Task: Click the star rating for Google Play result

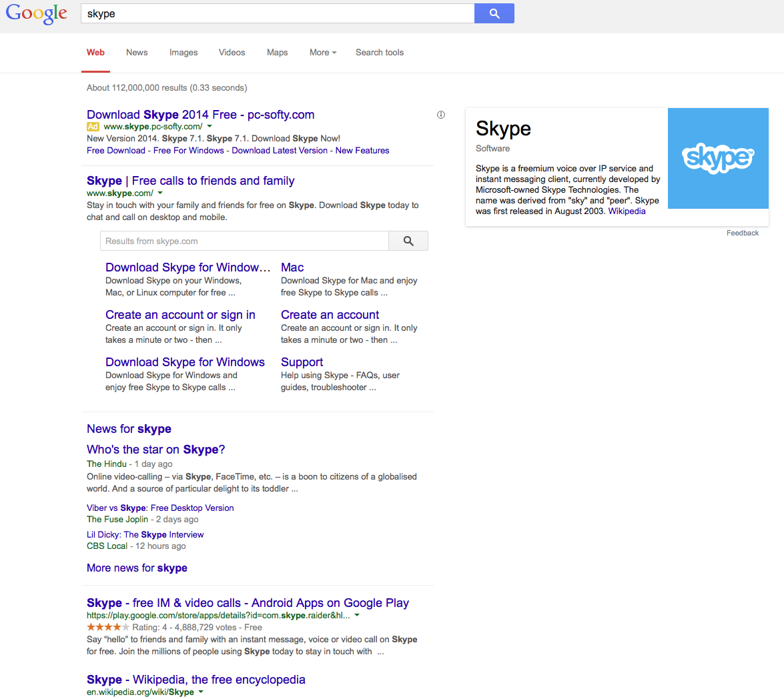Action: [108, 627]
